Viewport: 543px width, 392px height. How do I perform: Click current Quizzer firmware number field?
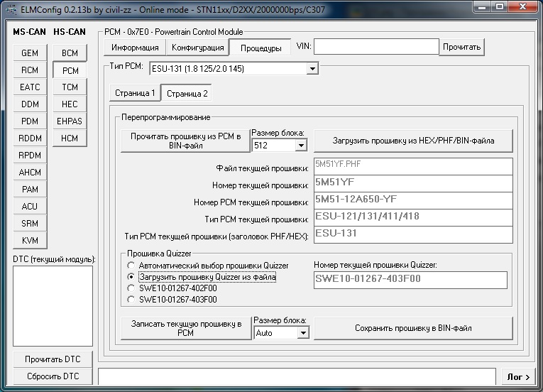(x=410, y=280)
